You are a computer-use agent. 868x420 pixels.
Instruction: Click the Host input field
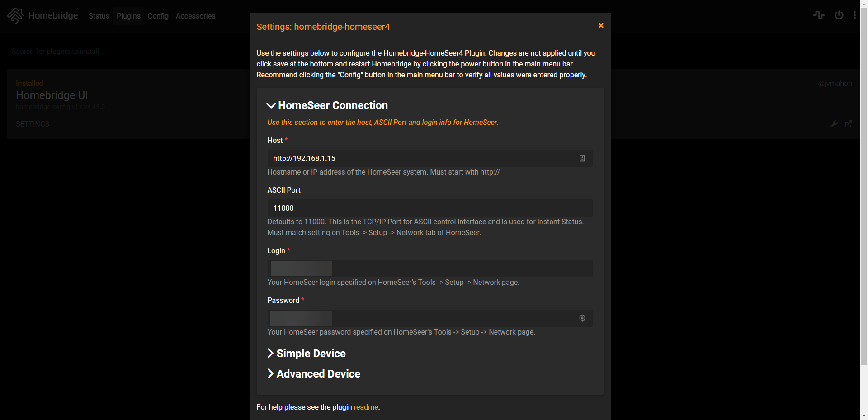430,158
